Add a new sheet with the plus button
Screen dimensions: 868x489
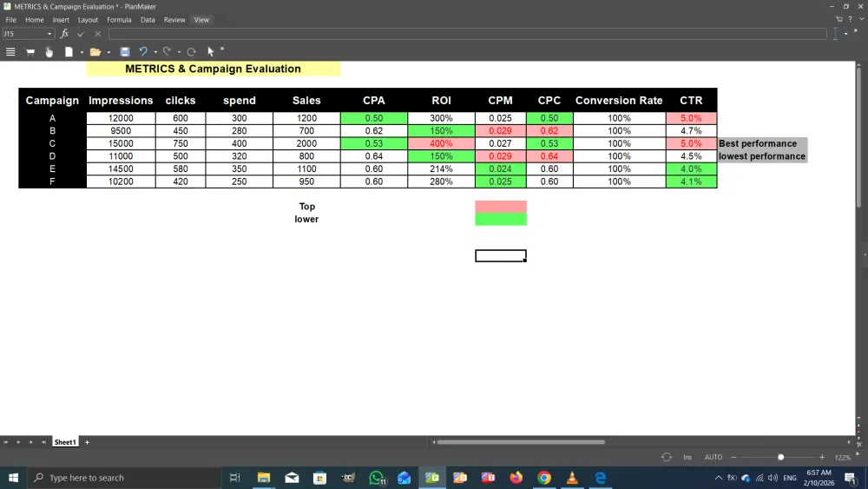pos(87,442)
